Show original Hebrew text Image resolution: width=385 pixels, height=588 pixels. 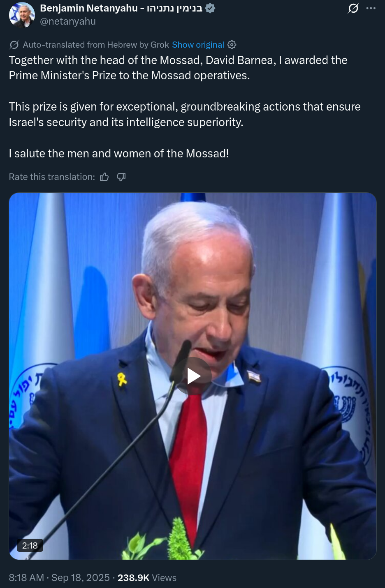(x=198, y=45)
